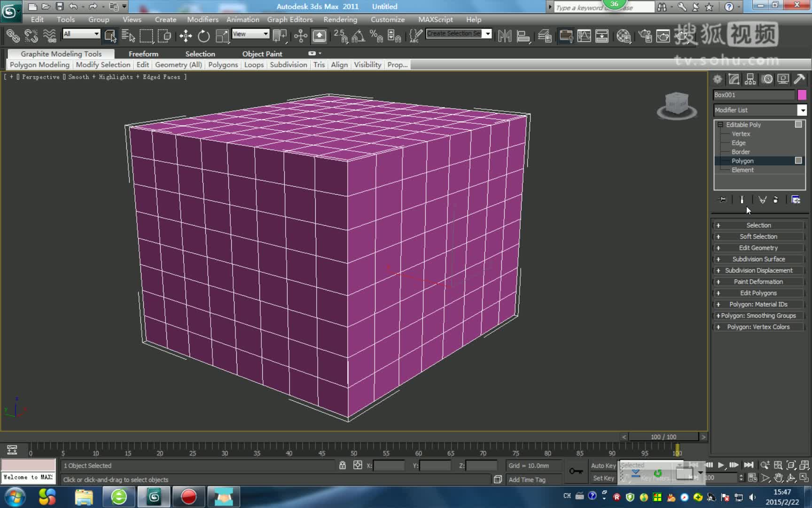The width and height of the screenshot is (812, 508).
Task: Activate the Select and Uniform Scale tool
Action: (222, 36)
